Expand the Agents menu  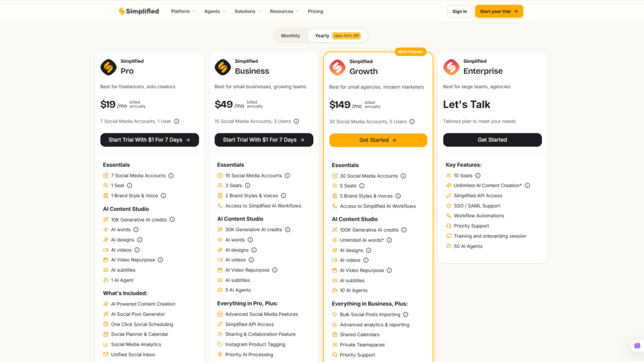point(215,11)
